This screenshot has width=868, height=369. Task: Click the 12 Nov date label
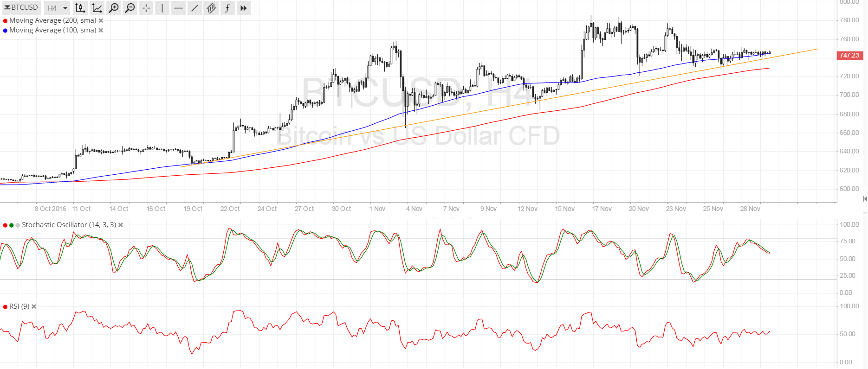pyautogui.click(x=528, y=209)
